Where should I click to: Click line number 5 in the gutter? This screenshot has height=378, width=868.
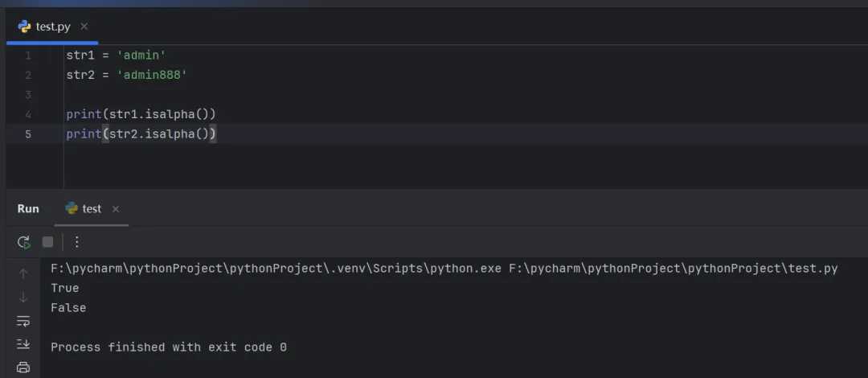(x=28, y=134)
